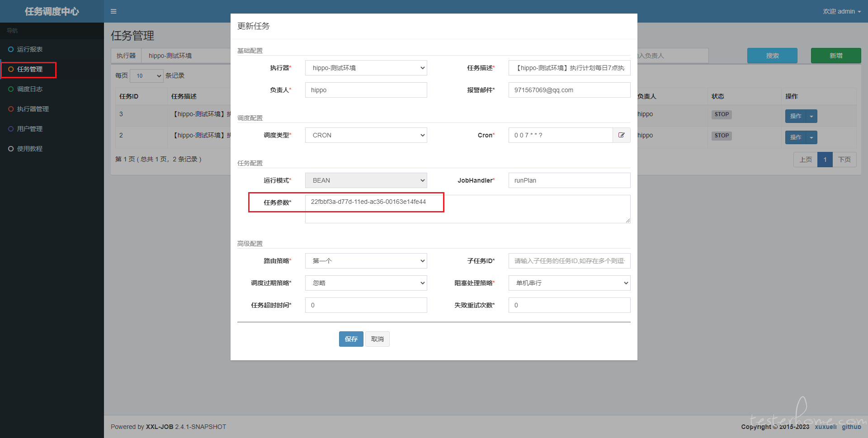This screenshot has width=868, height=438.
Task: Go to 上页 in pagination
Action: [806, 160]
